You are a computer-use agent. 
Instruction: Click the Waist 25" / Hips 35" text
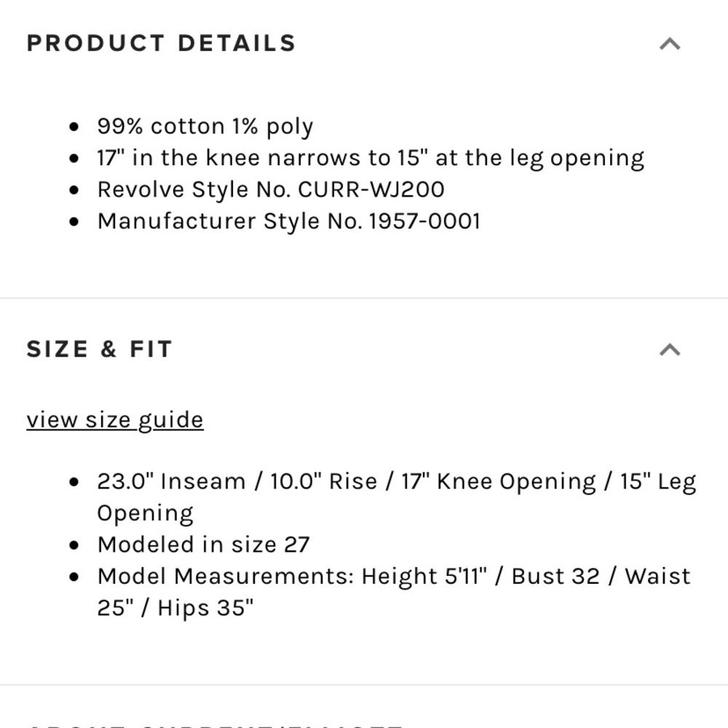click(x=175, y=607)
